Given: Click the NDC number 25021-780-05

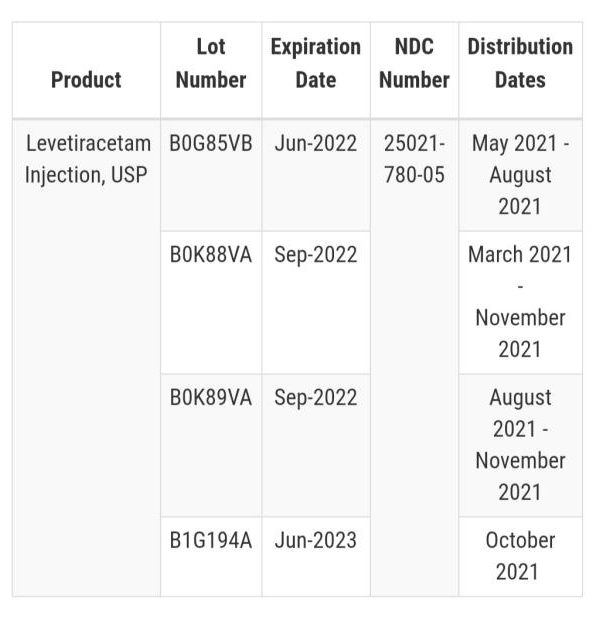Looking at the screenshot, I should pos(414,159).
